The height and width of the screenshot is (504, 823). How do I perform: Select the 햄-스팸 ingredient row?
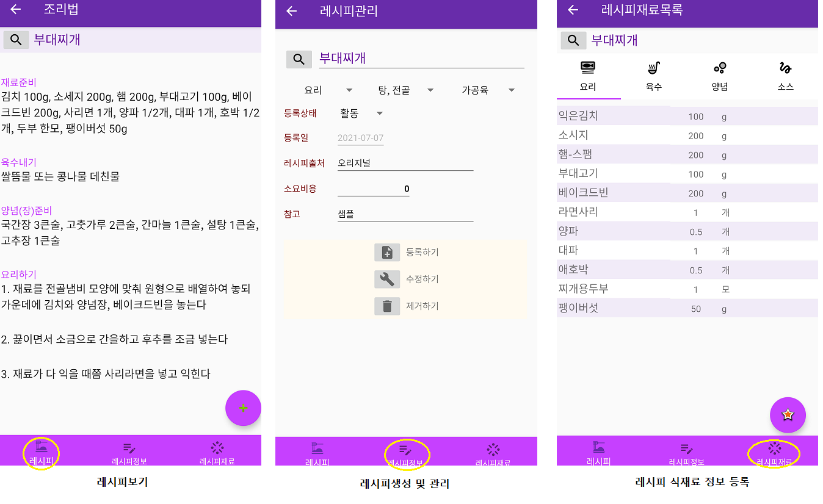coord(687,154)
